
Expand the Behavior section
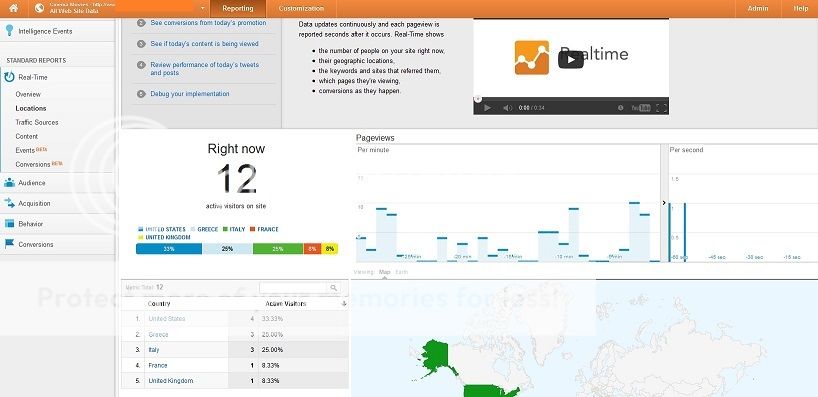click(31, 224)
